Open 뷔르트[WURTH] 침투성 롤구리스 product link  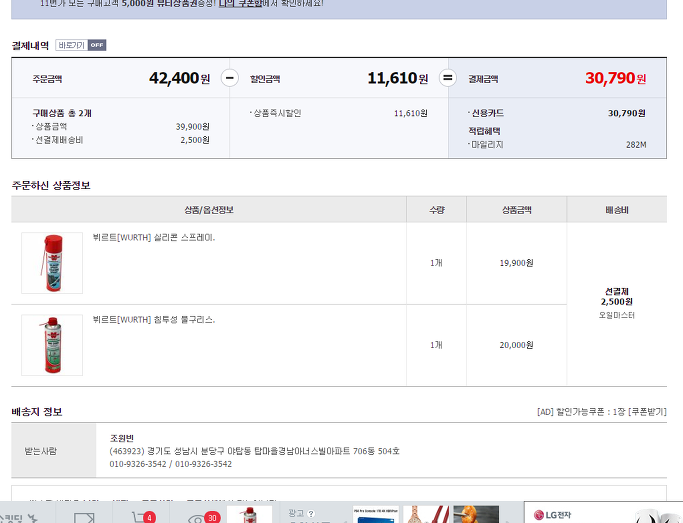pos(154,320)
